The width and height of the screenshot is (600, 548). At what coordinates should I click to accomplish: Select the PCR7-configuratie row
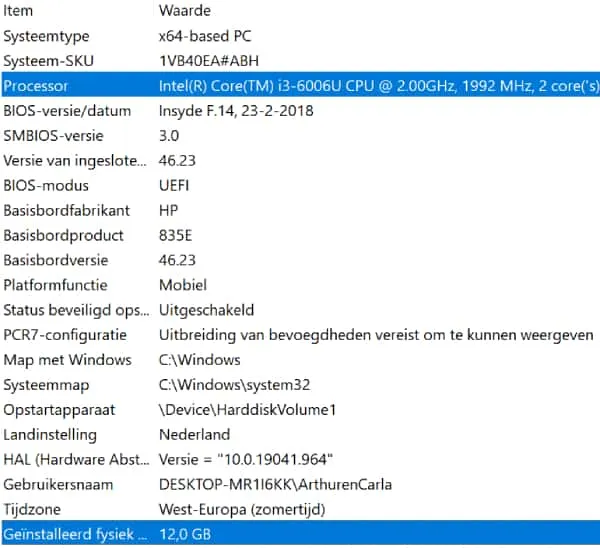(65, 335)
